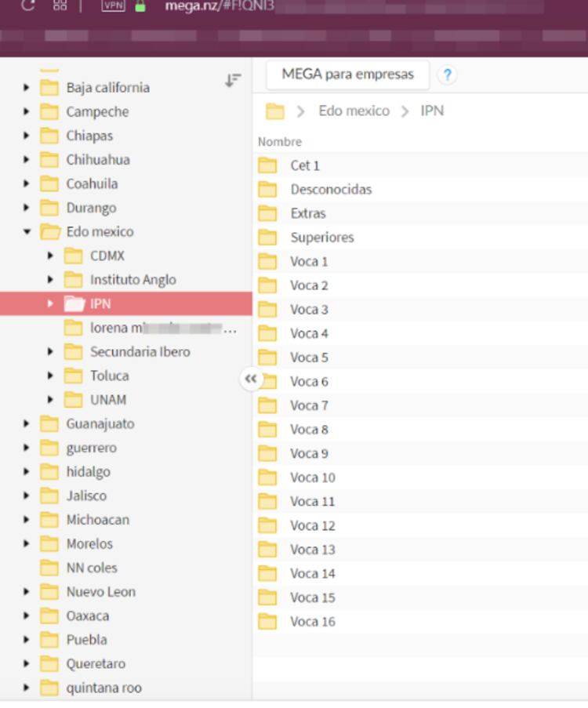Click the VPN badge in the address bar

114,5
